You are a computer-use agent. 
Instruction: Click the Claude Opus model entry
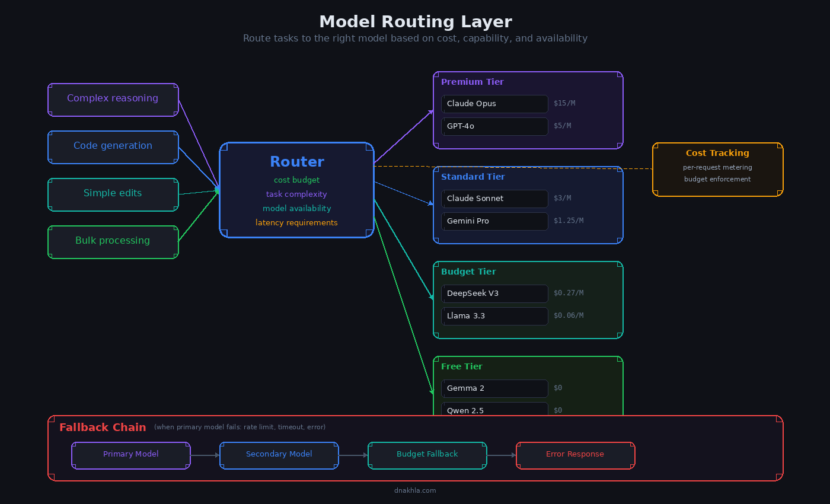pyautogui.click(x=494, y=104)
